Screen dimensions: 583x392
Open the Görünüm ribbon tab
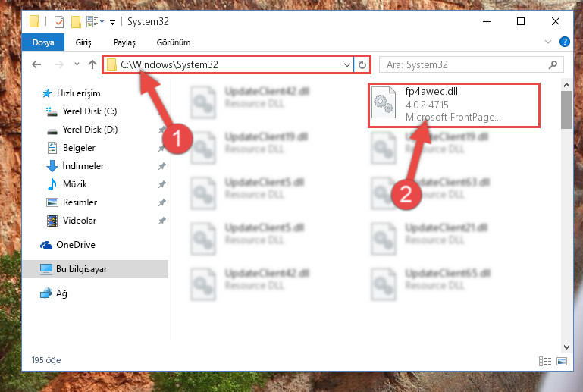174,42
